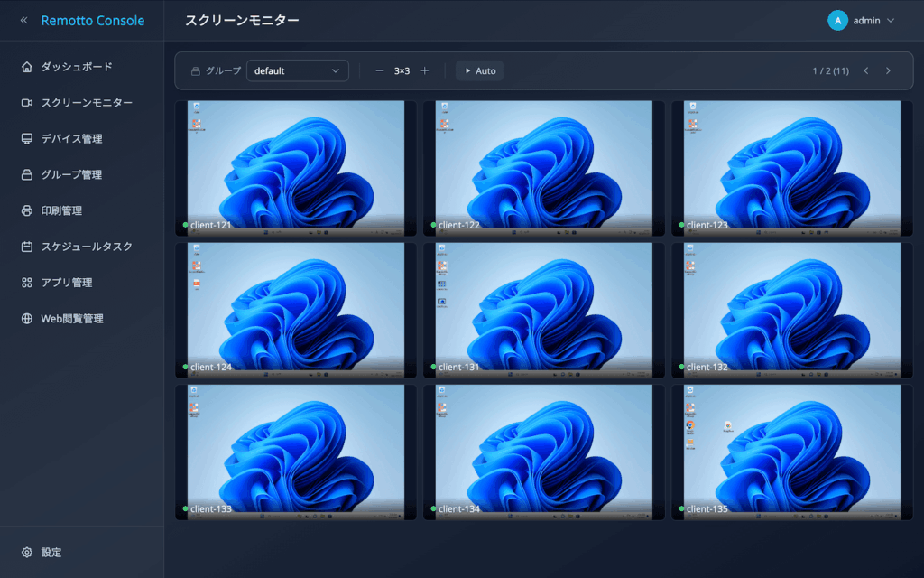Click the globe icon beside Web閲覧管理
This screenshot has height=578, width=924.
(x=26, y=319)
